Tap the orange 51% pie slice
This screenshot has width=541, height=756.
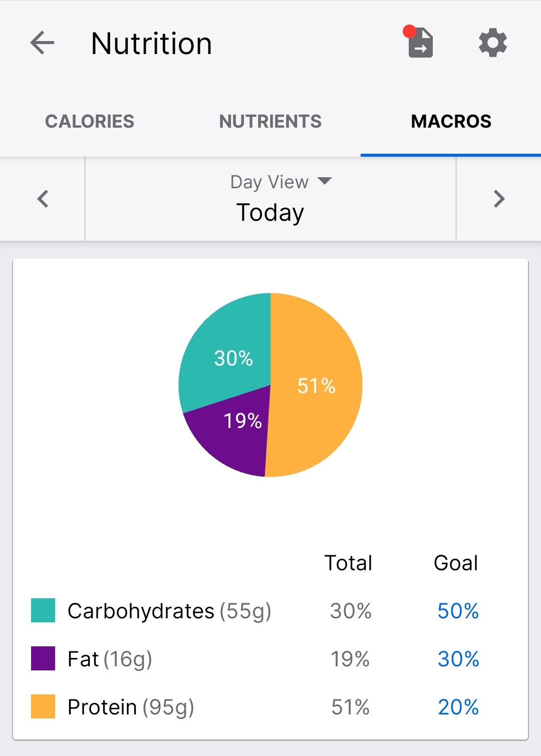pyautogui.click(x=316, y=386)
